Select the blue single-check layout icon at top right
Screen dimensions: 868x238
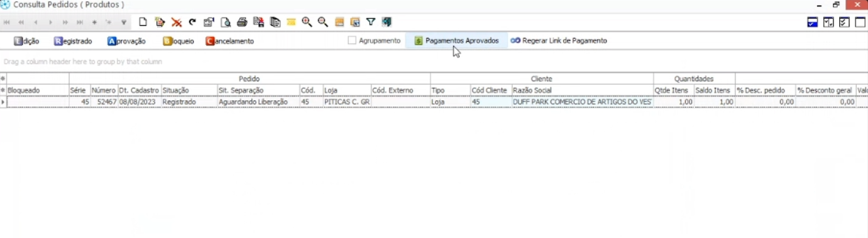click(813, 22)
